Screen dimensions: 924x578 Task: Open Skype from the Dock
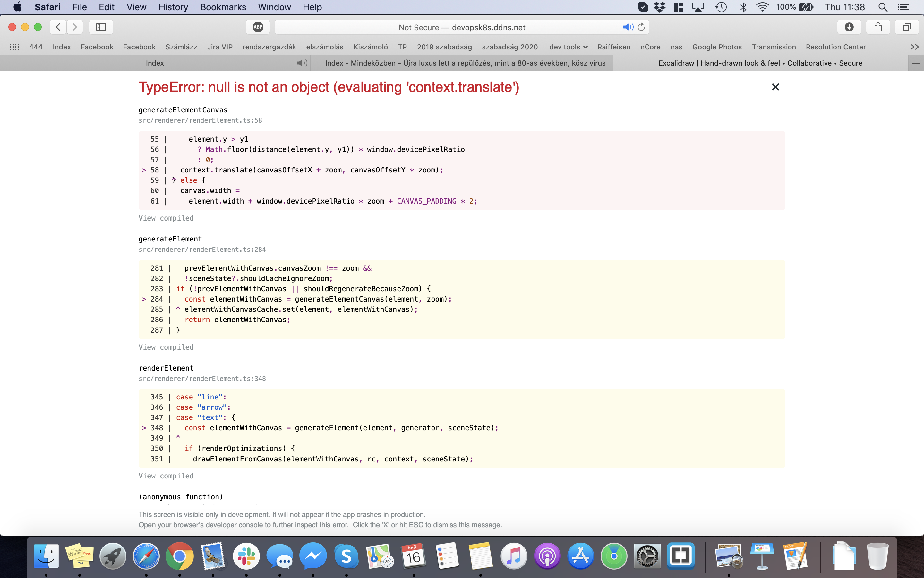point(346,556)
